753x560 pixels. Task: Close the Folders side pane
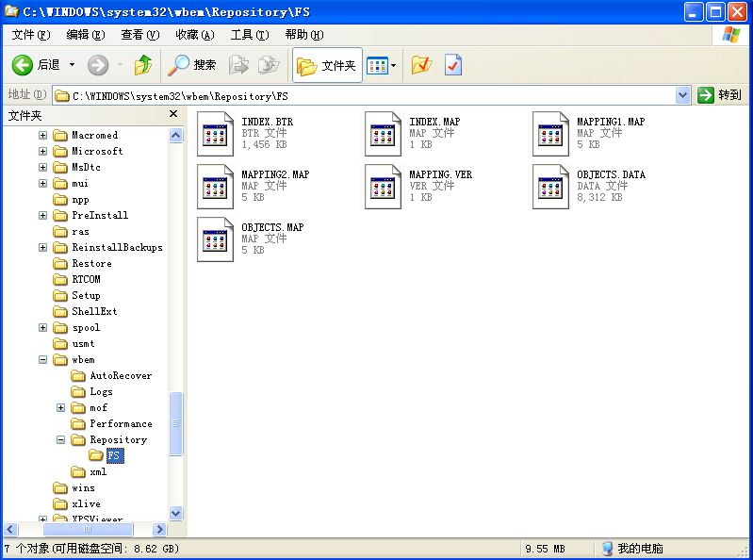pos(173,114)
